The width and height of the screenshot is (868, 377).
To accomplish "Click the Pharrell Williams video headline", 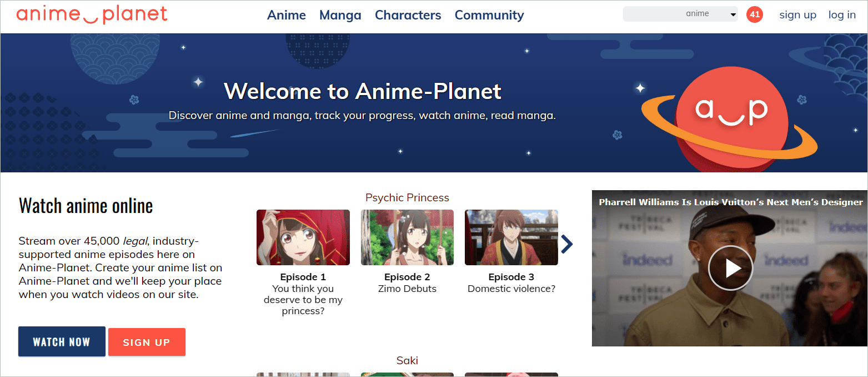I will (731, 202).
